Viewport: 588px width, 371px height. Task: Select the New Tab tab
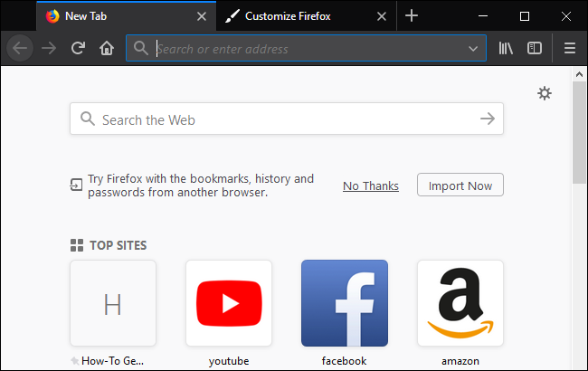[x=118, y=16]
